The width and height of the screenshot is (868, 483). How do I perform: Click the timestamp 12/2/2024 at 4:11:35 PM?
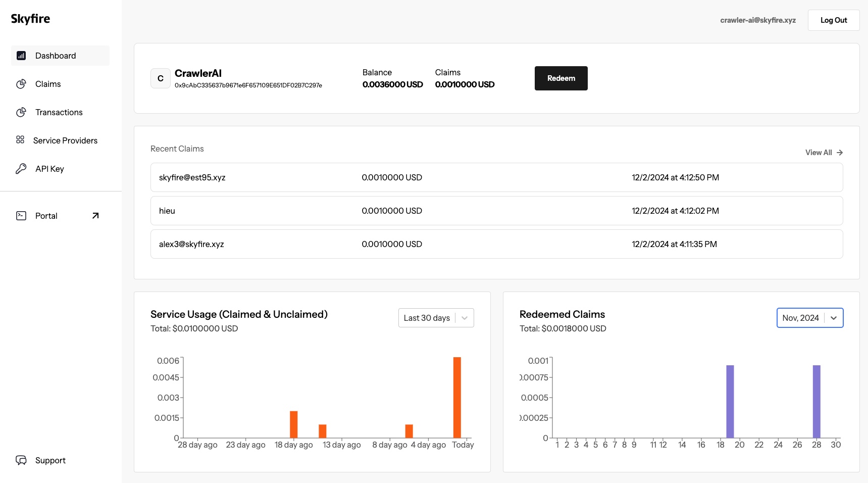(675, 244)
